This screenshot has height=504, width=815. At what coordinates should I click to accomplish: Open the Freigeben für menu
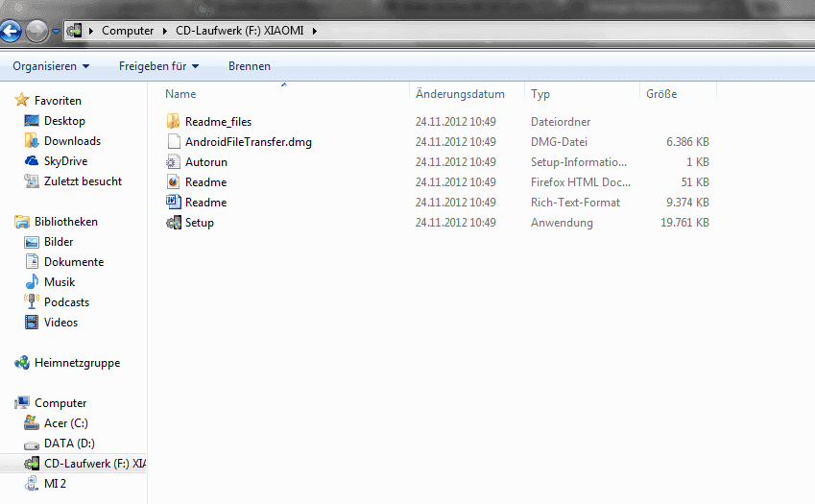(158, 66)
